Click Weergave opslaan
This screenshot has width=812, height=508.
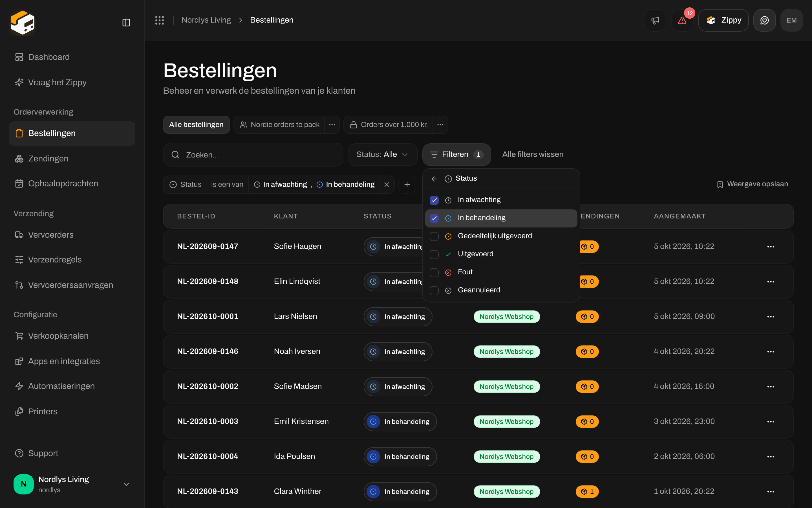(x=752, y=184)
